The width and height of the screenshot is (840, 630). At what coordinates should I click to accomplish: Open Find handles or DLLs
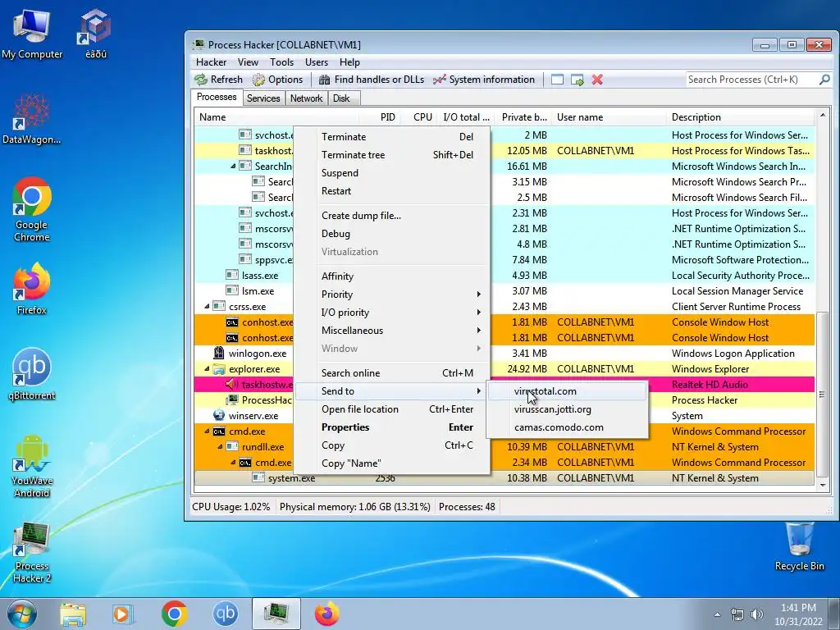click(x=372, y=80)
